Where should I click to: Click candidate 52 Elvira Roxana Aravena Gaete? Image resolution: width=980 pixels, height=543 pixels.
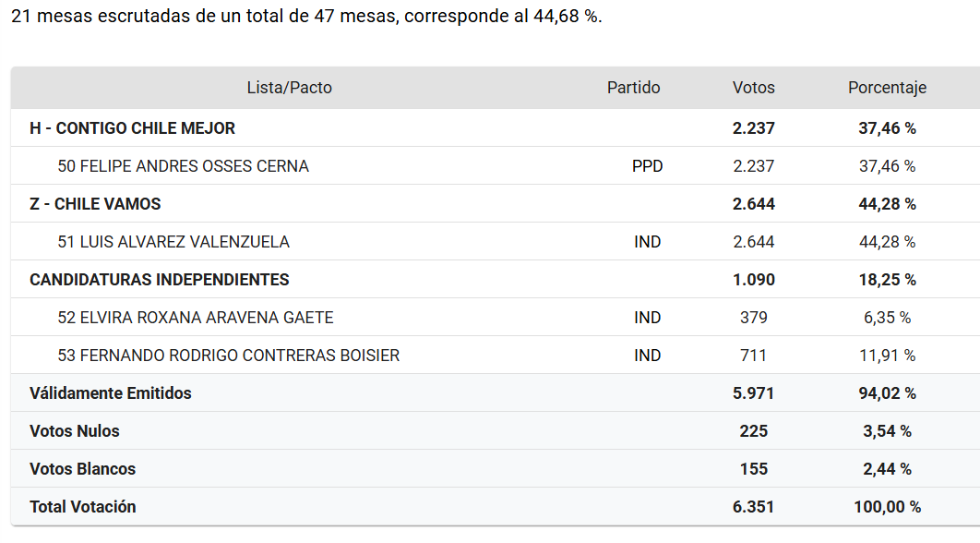(196, 318)
